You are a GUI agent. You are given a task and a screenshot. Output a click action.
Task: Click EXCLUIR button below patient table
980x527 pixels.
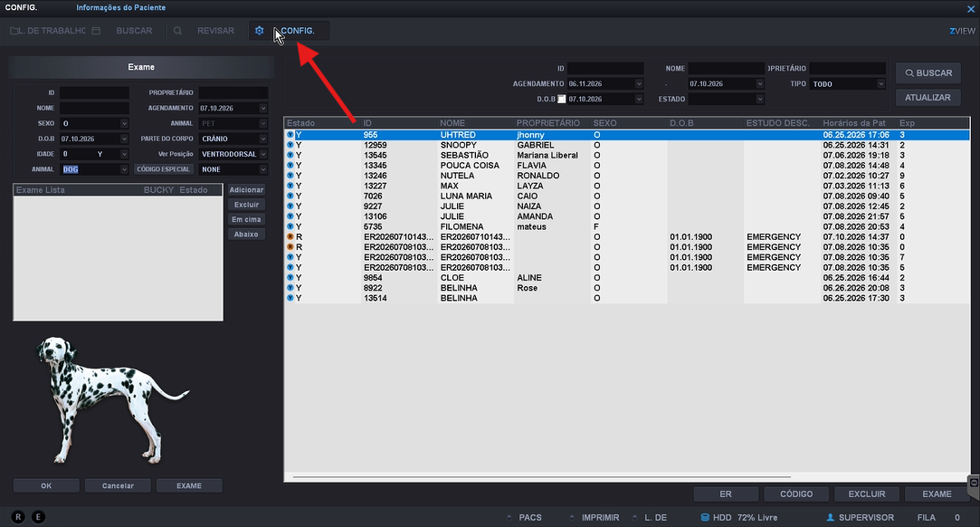[867, 493]
